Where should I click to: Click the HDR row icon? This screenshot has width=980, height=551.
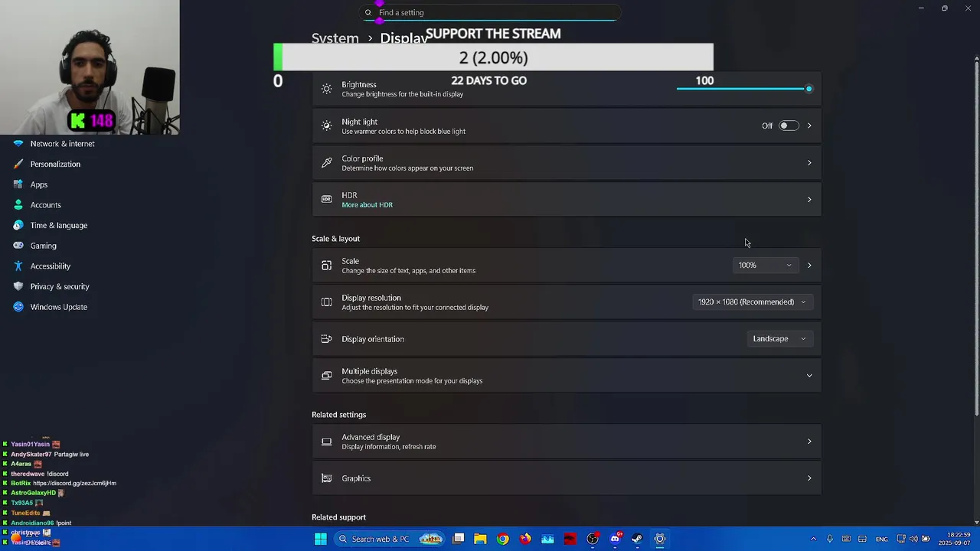(x=327, y=199)
